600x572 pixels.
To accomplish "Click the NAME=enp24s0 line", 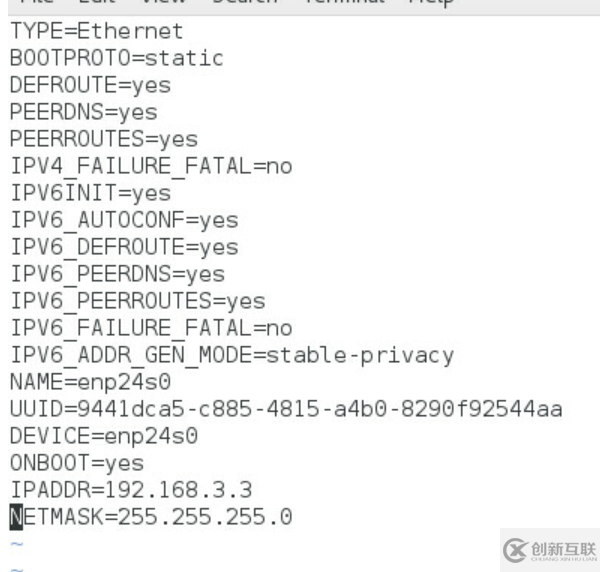I will point(90,382).
